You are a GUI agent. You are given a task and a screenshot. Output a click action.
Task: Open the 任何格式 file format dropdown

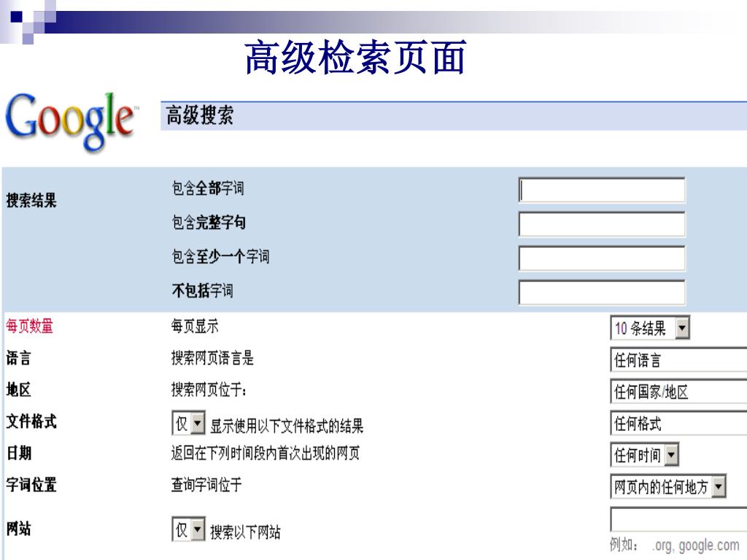[x=678, y=424]
